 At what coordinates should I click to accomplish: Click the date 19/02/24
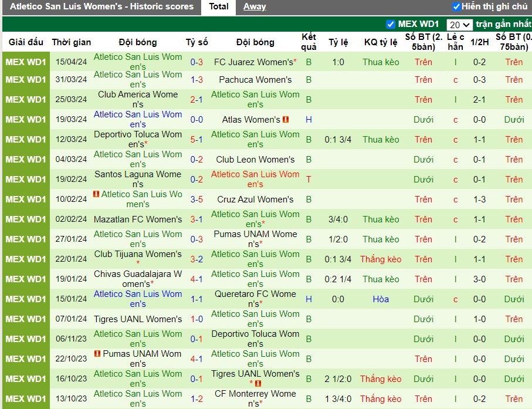pyautogui.click(x=71, y=179)
